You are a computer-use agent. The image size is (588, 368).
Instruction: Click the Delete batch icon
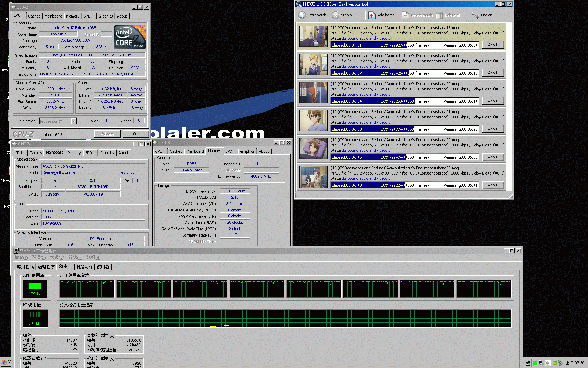click(x=405, y=15)
